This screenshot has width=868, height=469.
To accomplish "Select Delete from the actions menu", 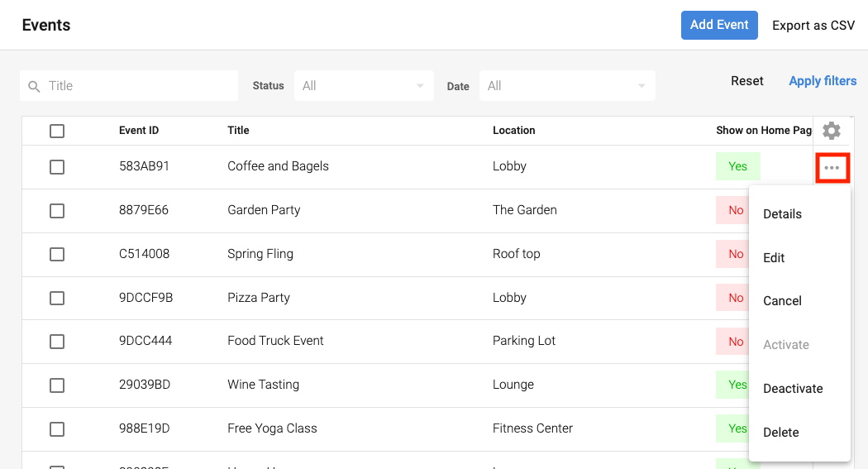I will (780, 433).
